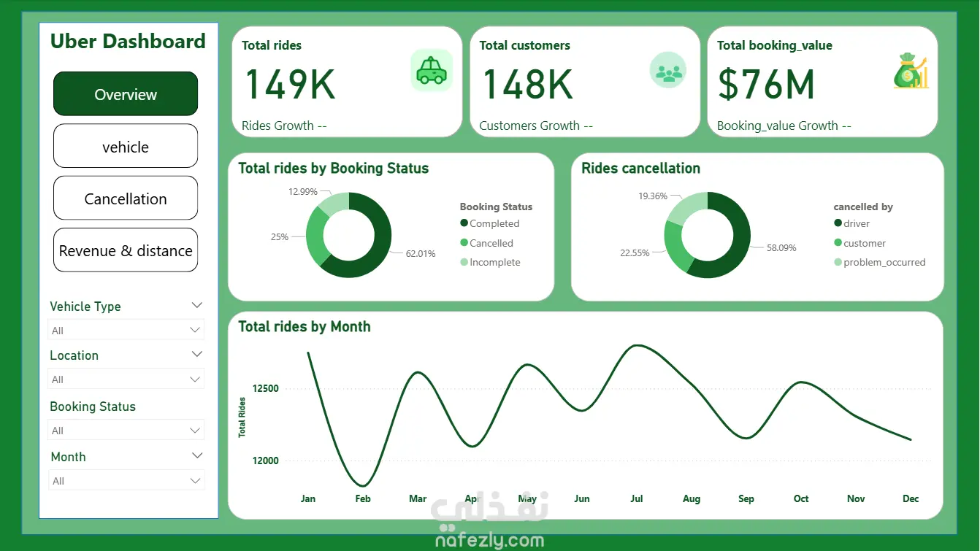Collapse the Location slicer header chevron
This screenshot has width=980, height=551.
pyautogui.click(x=196, y=354)
